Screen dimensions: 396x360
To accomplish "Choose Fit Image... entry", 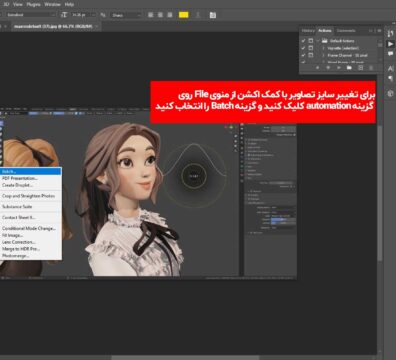I will (31, 235).
